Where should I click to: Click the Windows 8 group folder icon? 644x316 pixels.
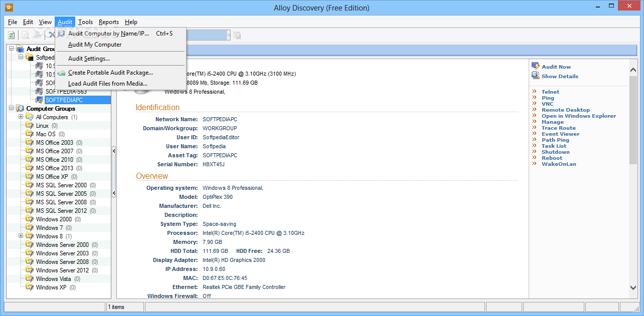(30, 236)
